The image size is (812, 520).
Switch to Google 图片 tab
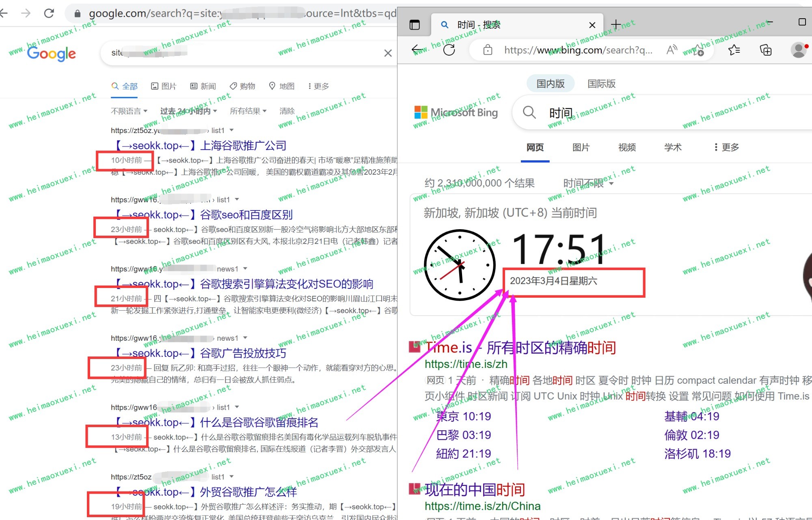[x=164, y=86]
